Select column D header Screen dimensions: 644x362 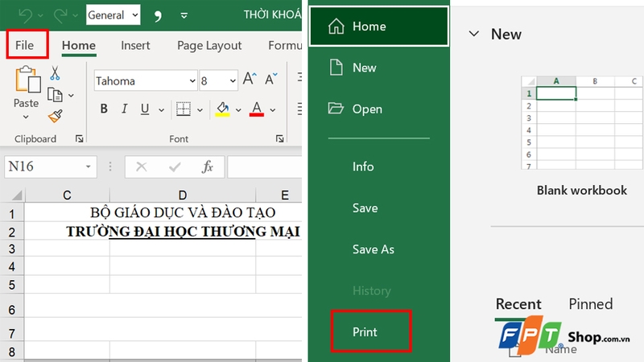183,195
